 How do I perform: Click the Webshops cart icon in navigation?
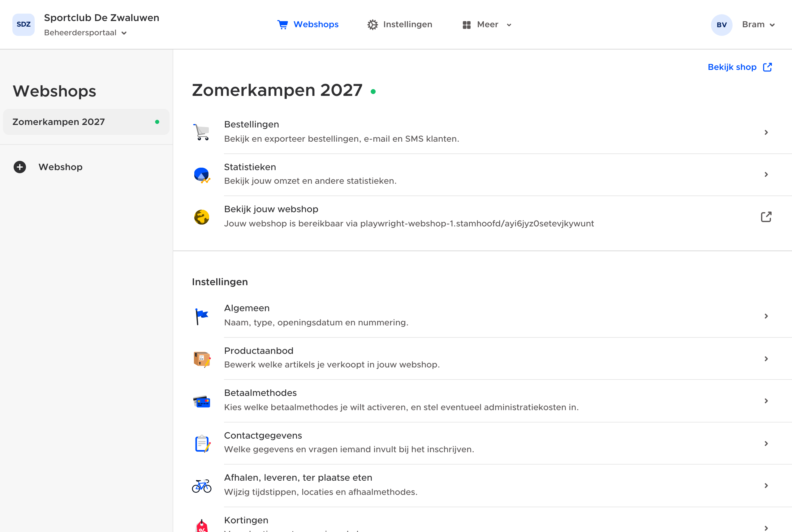coord(283,24)
